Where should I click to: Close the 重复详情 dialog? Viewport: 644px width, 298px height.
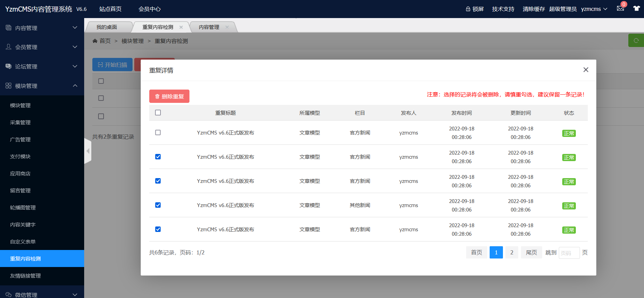(x=586, y=70)
